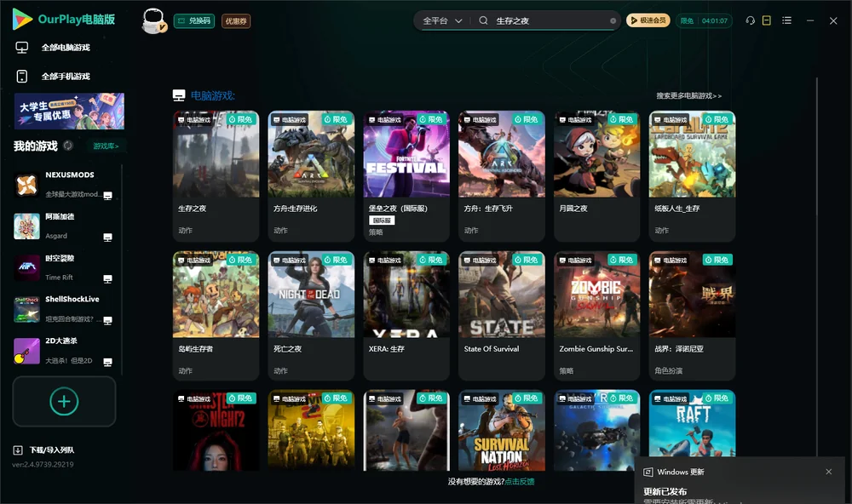Select the State Of Survival card
Image resolution: width=852 pixels, height=504 pixels.
(x=502, y=316)
